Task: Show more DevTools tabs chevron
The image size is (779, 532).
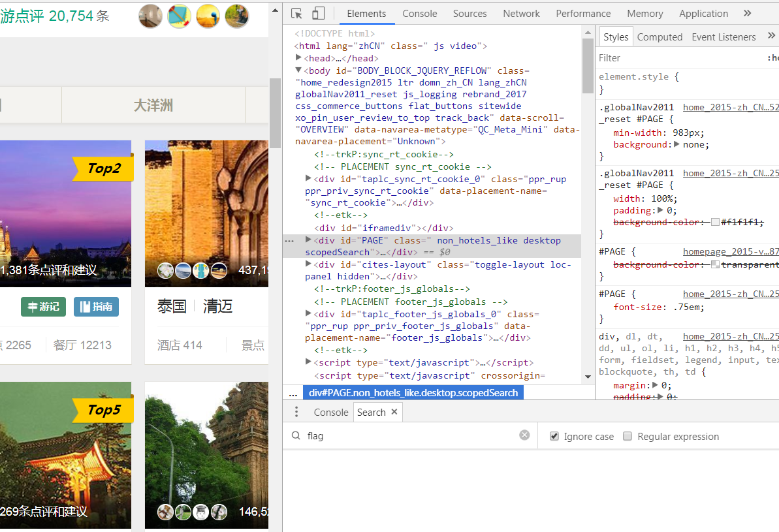Action: point(748,13)
